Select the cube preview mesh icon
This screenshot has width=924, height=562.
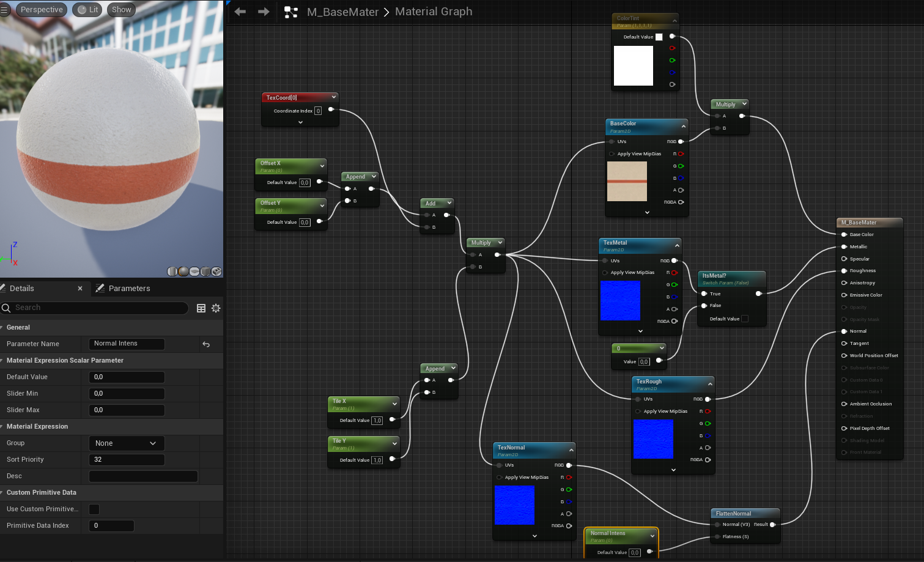(x=205, y=272)
